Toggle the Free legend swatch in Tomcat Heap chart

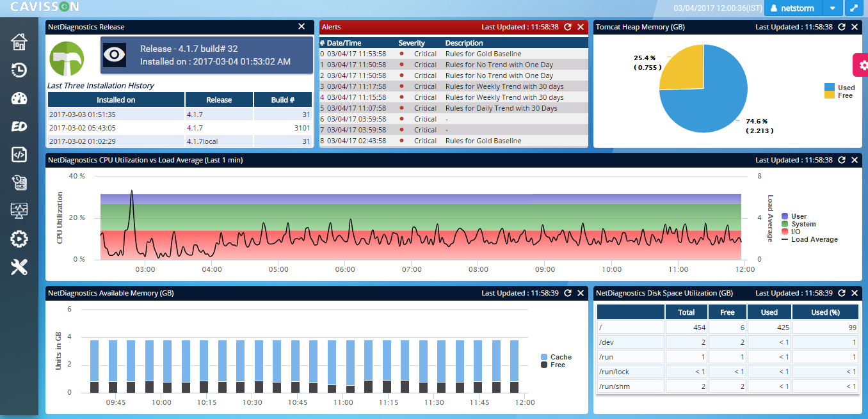829,95
